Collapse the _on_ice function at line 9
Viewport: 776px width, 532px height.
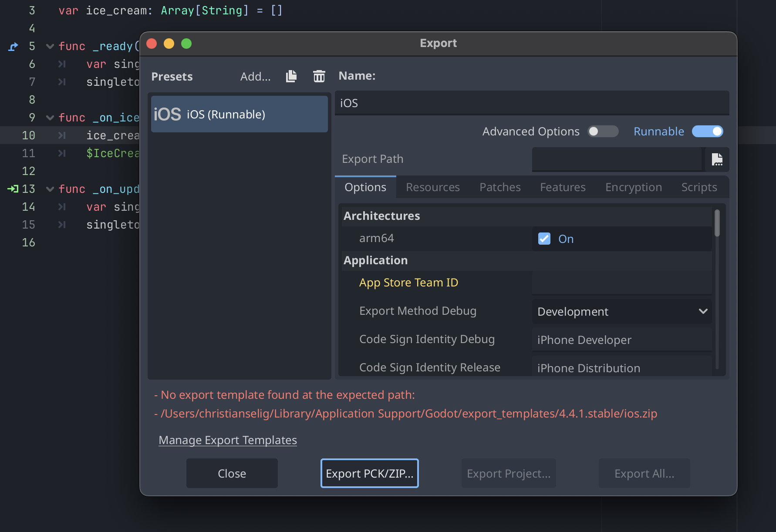pyautogui.click(x=50, y=118)
